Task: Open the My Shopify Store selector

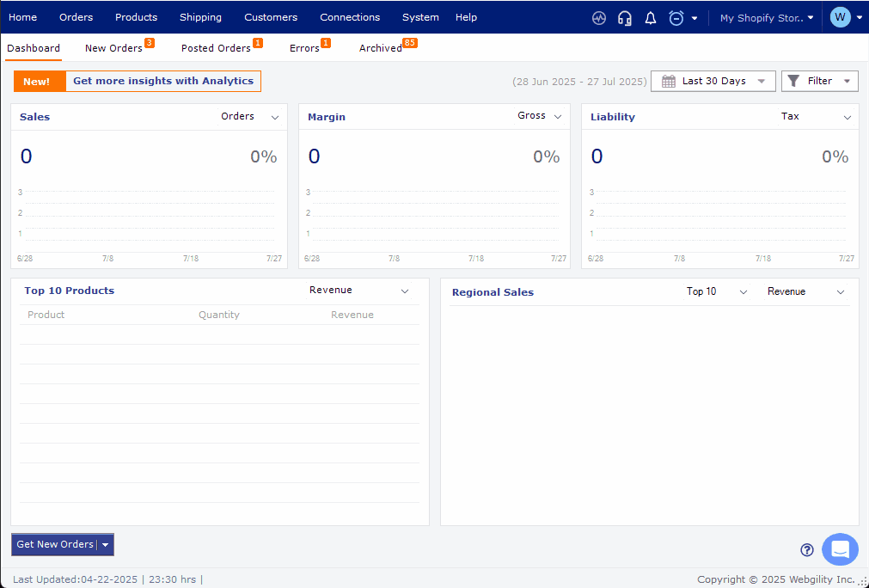Action: pyautogui.click(x=766, y=18)
